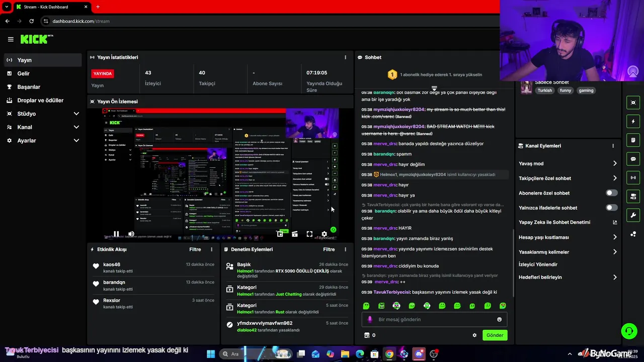Open OBS Studio from the taskbar
The width and height of the screenshot is (644, 362).
434,354
